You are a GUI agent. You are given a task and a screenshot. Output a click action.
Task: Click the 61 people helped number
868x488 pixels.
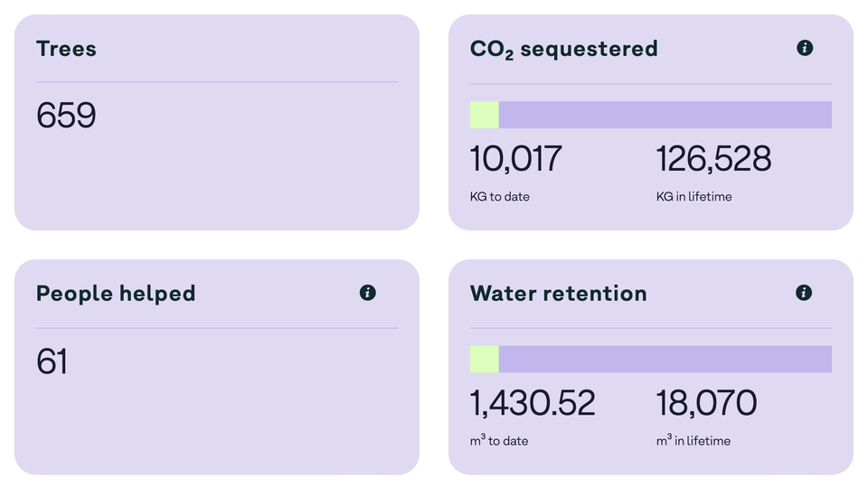[52, 361]
